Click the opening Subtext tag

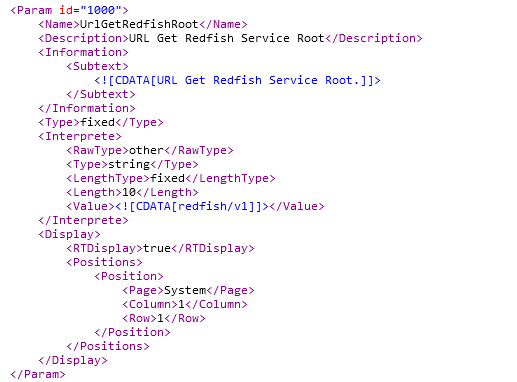tap(97, 66)
